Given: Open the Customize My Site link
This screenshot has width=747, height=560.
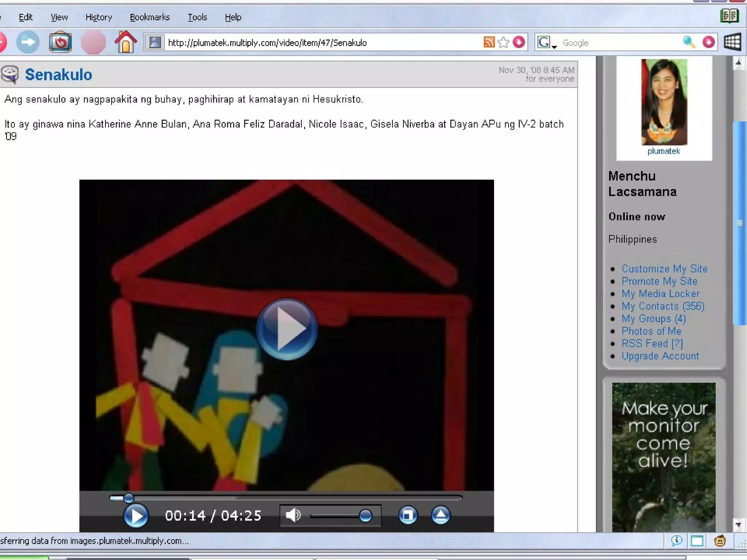Looking at the screenshot, I should pos(664,269).
